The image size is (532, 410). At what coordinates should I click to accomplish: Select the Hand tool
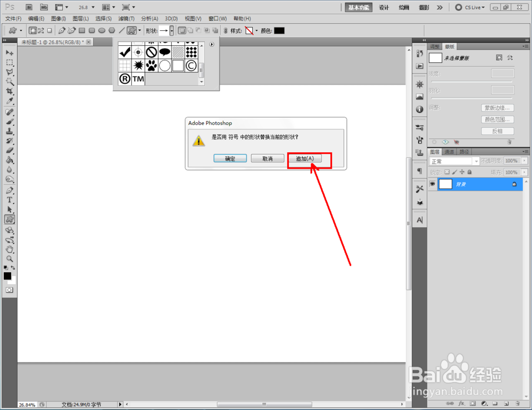[x=10, y=249]
